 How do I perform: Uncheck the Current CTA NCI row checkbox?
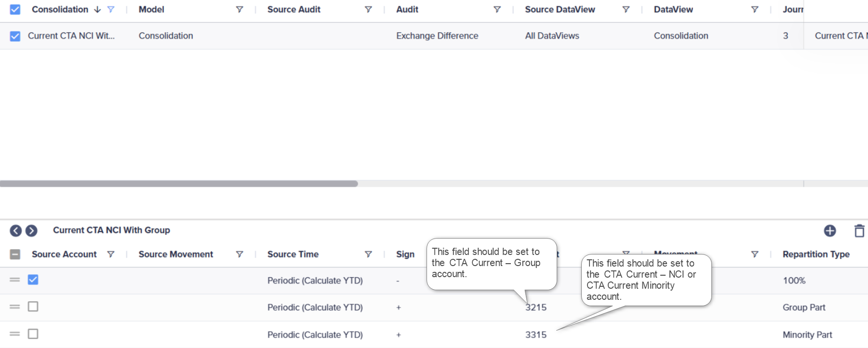pos(15,36)
